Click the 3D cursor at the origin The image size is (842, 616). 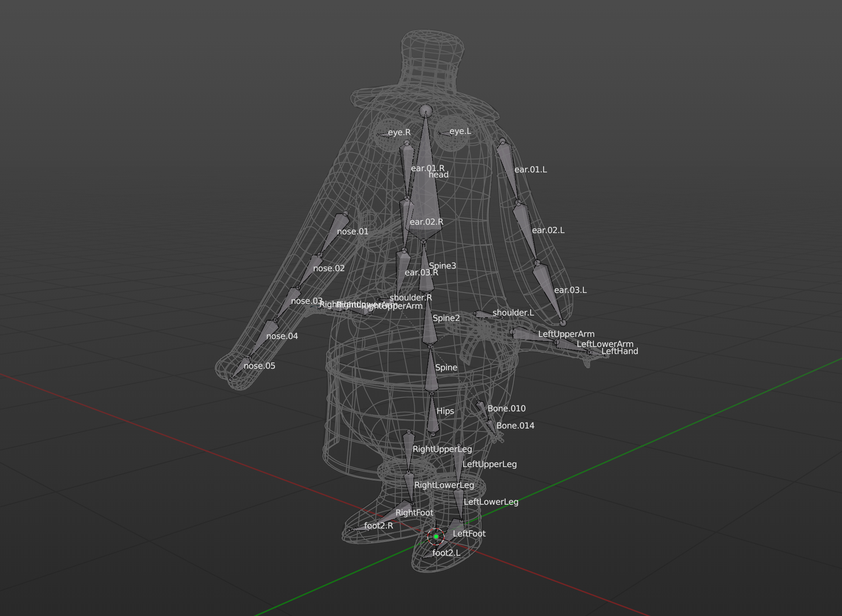[436, 536]
